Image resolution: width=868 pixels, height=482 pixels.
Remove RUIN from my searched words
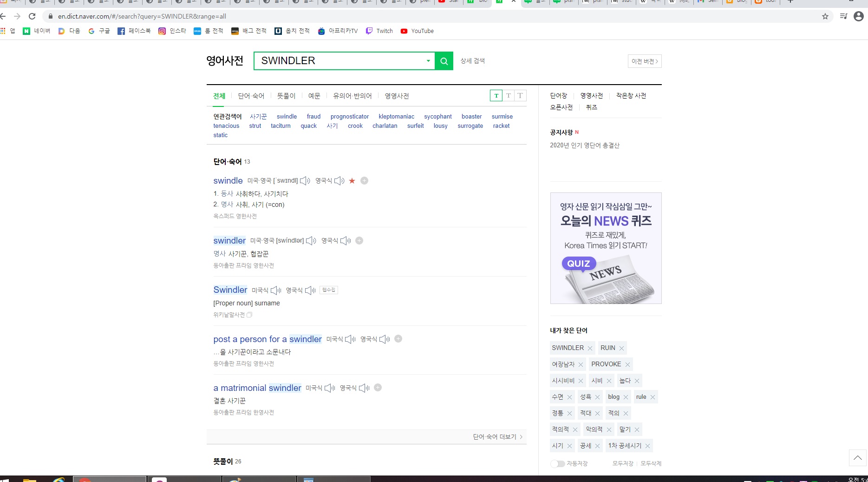coord(621,349)
